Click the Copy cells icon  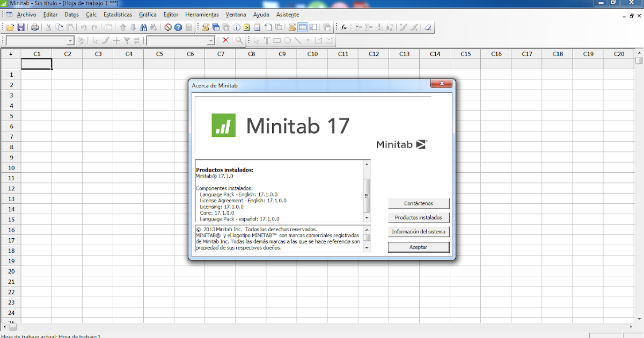pyautogui.click(x=60, y=27)
